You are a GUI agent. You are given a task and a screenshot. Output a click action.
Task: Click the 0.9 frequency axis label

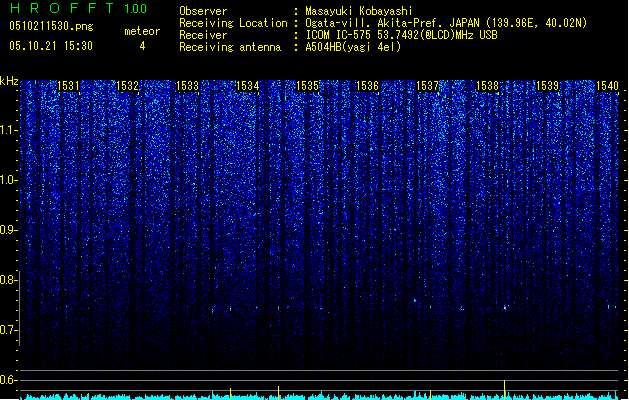[x=9, y=230]
